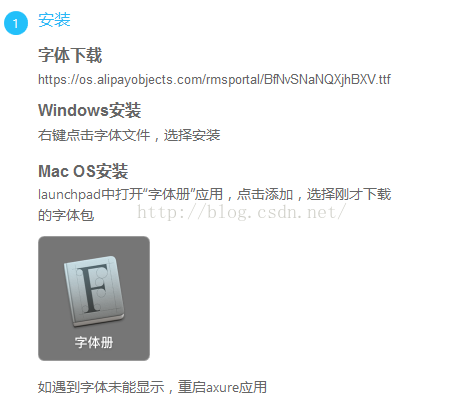Click the 的字体包 text line

coord(66,215)
